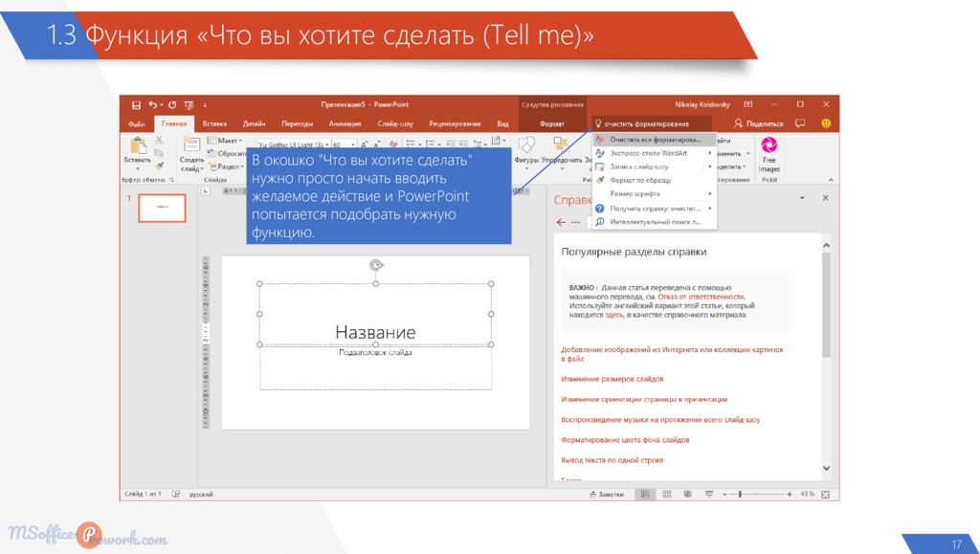
Task: Open Вывод текста по одной строке link
Action: click(612, 460)
